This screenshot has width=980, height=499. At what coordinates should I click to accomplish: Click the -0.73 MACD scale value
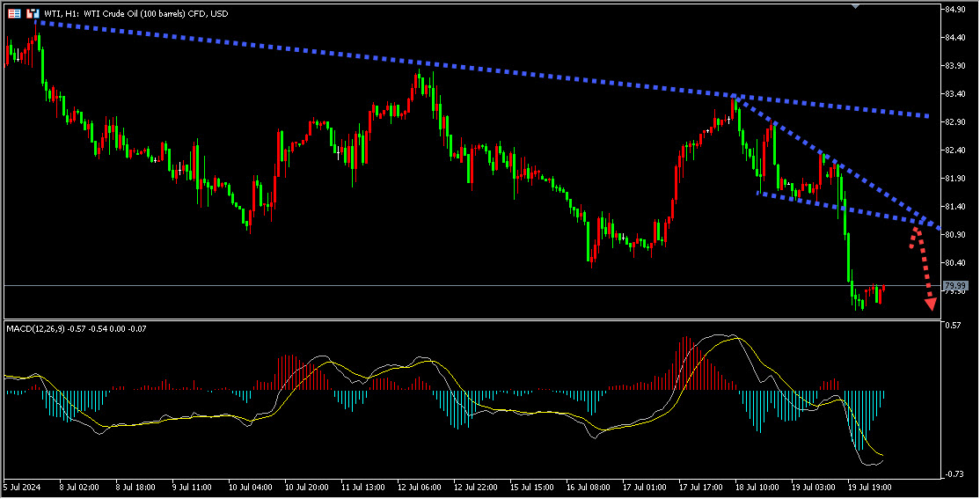pyautogui.click(x=954, y=474)
